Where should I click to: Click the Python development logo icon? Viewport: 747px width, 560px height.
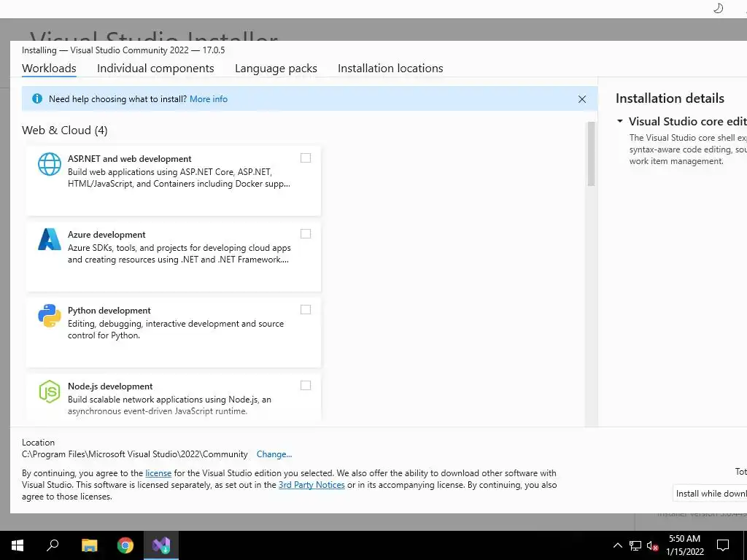(x=50, y=316)
